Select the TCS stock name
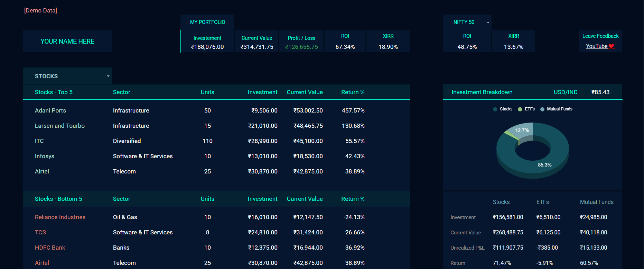The width and height of the screenshot is (644, 269). pyautogui.click(x=40, y=232)
